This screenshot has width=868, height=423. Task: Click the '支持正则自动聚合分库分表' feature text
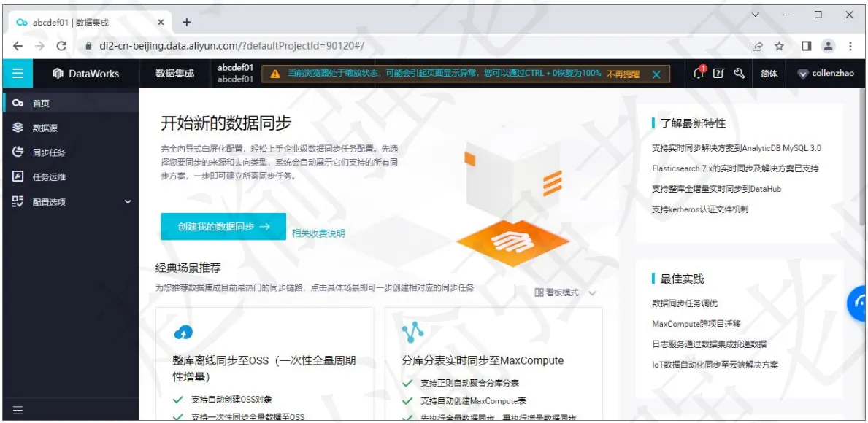click(x=469, y=383)
